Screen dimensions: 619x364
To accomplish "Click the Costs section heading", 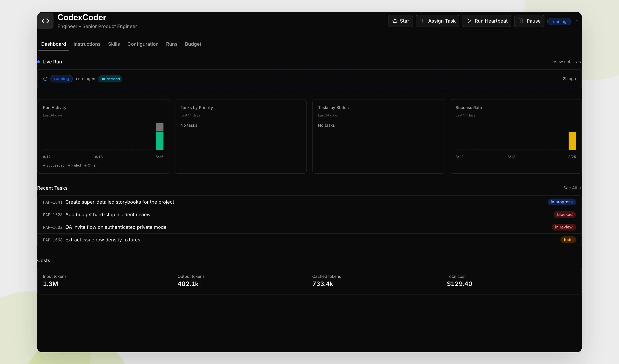I will 44,260.
